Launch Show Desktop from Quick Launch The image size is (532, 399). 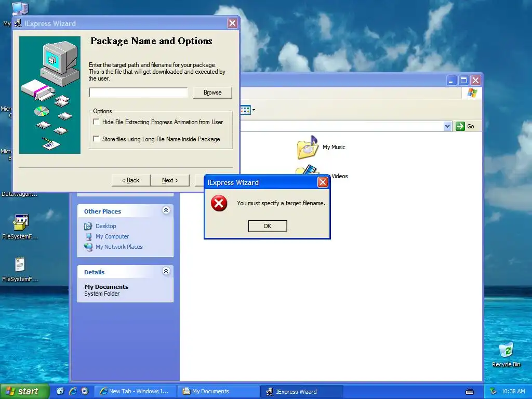point(60,391)
